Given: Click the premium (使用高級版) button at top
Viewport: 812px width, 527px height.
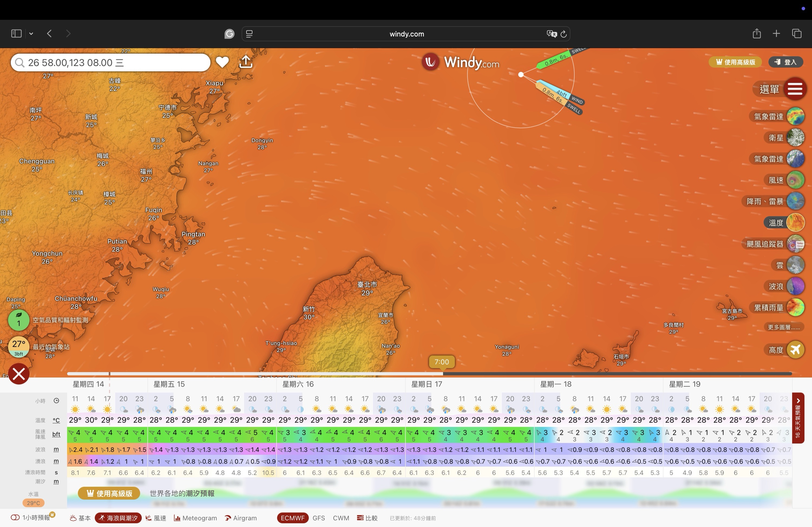Looking at the screenshot, I should 735,62.
